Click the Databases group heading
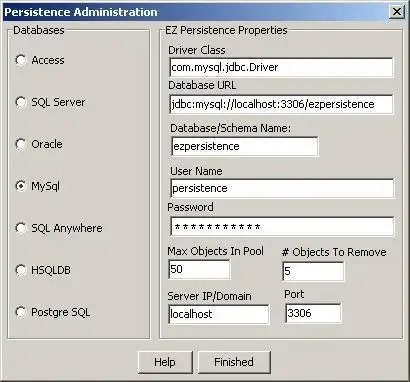Image resolution: width=410 pixels, height=382 pixels. (39, 30)
